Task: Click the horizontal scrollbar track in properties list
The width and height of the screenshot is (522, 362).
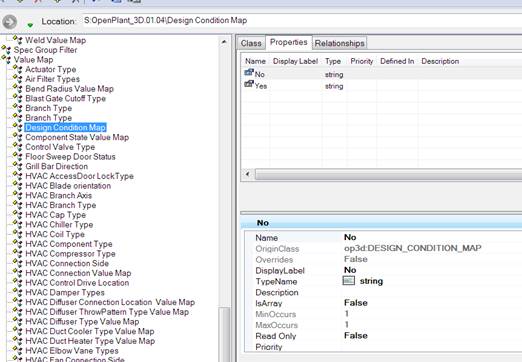Action: [388, 174]
